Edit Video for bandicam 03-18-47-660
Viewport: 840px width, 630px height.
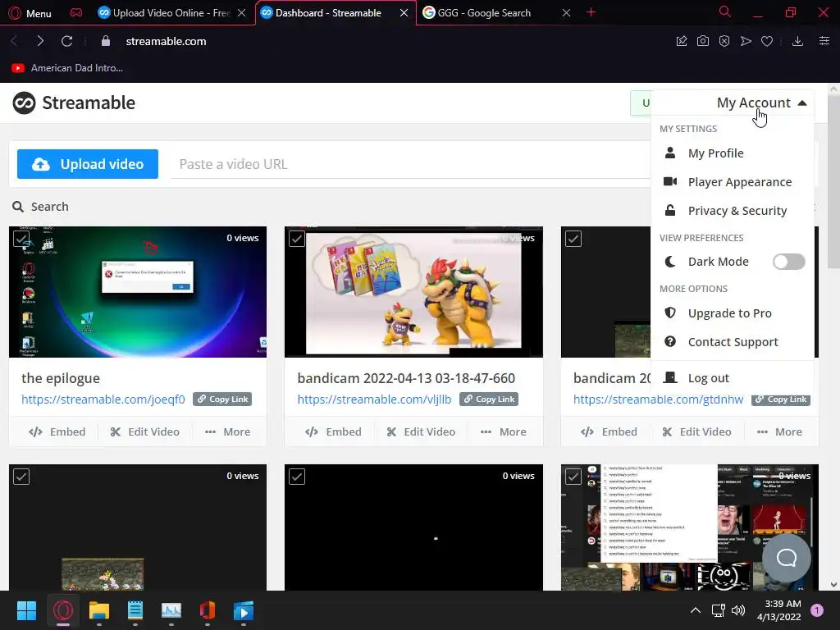(421, 431)
